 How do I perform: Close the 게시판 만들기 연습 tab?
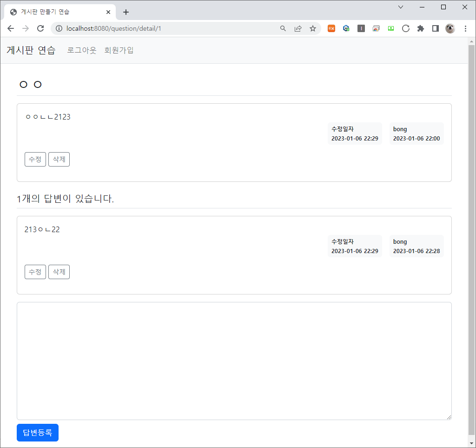tap(108, 12)
